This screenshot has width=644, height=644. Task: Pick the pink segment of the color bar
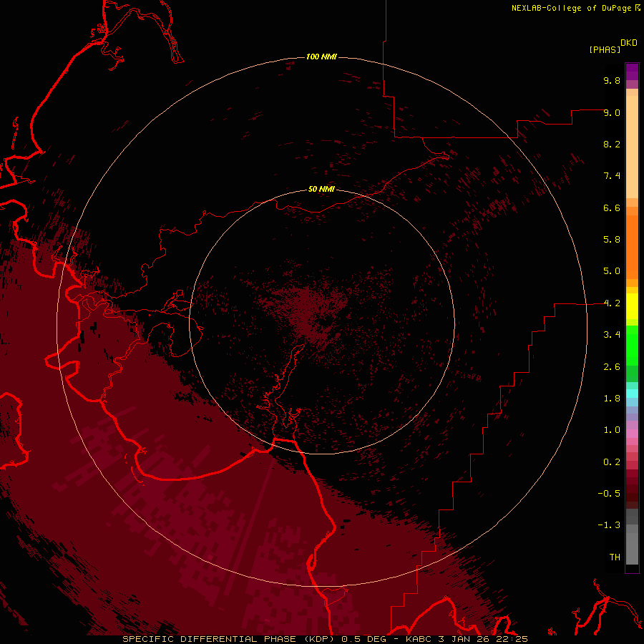point(632,434)
